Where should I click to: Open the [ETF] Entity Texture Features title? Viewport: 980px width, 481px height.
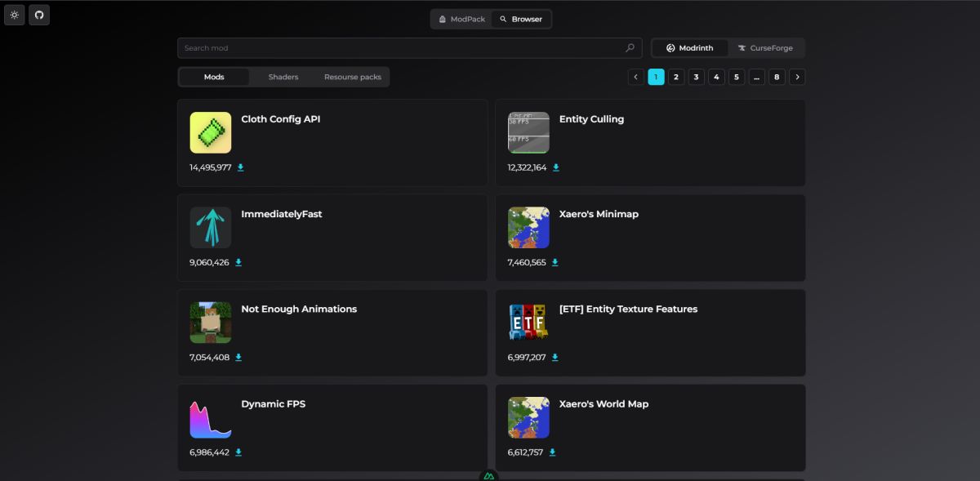pos(628,309)
